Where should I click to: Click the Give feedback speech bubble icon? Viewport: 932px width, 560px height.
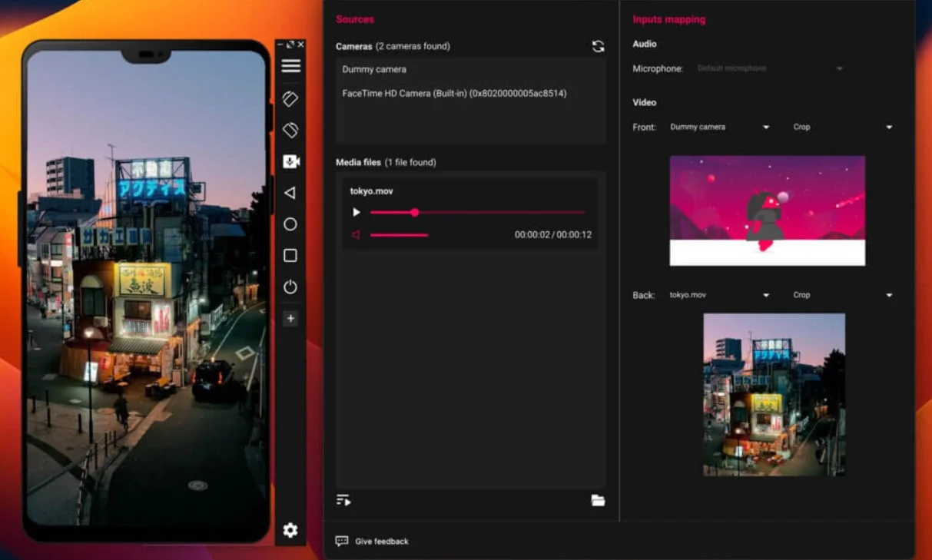pyautogui.click(x=342, y=541)
